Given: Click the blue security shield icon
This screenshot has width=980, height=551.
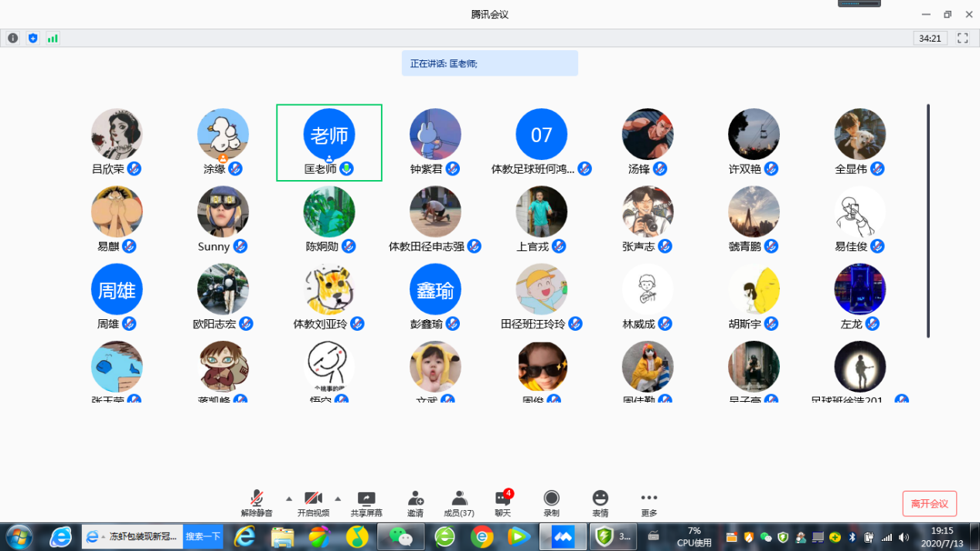Looking at the screenshot, I should point(32,38).
